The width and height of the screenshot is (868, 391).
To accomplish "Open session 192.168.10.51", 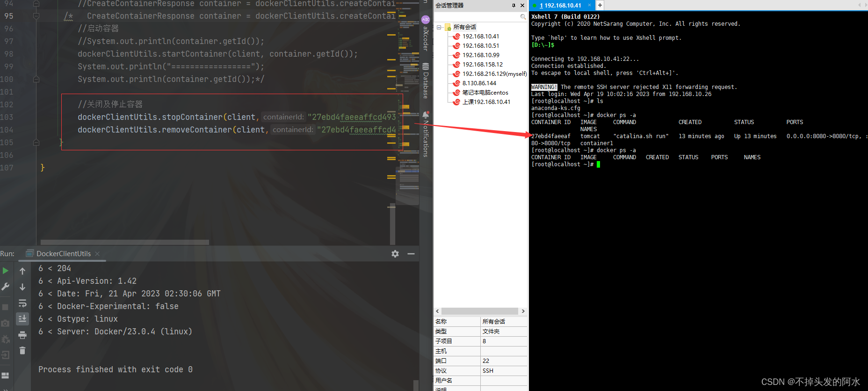I will 481,46.
